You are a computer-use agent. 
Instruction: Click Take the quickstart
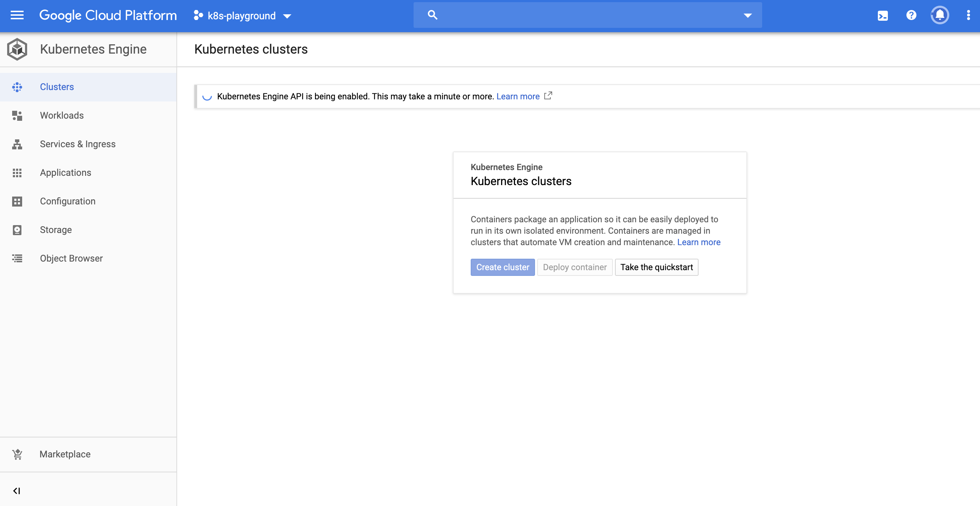point(656,267)
